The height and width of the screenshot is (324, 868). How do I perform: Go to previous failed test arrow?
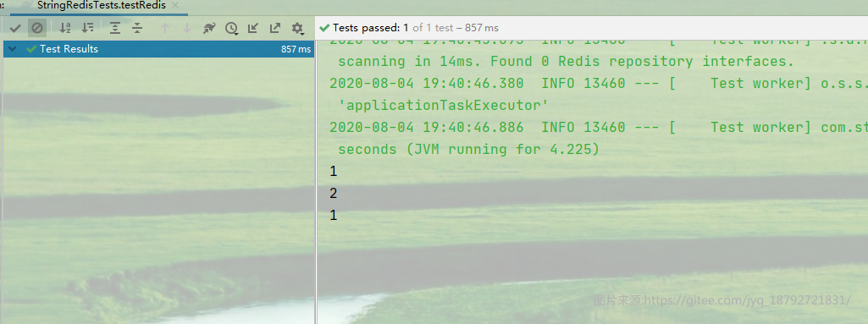(165, 28)
